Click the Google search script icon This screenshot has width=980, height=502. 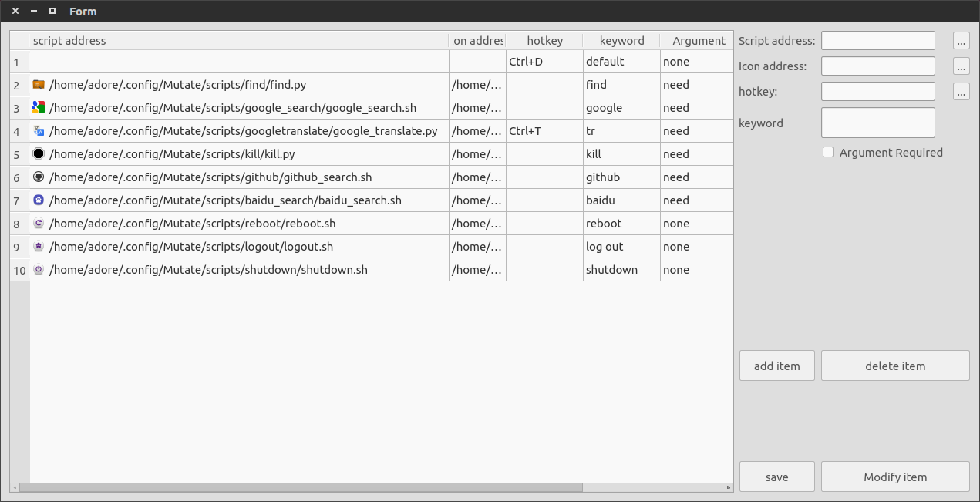pos(39,108)
